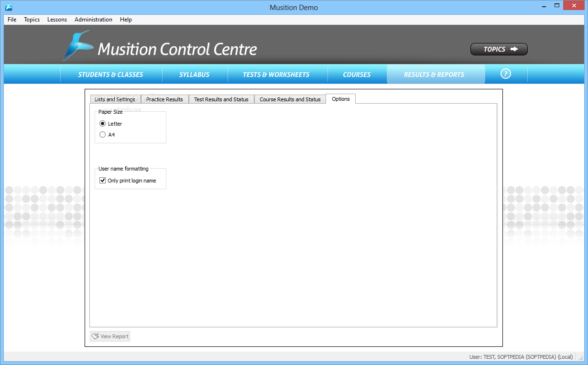588x365 pixels.
Task: Open the File menu
Action: [x=12, y=20]
